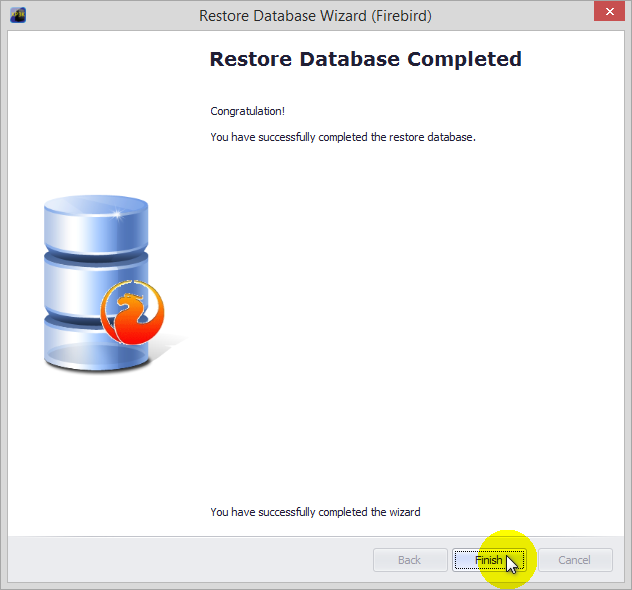Click the 'successfully completed the restore database' message
Image resolution: width=632 pixels, height=590 pixels.
tap(342, 137)
